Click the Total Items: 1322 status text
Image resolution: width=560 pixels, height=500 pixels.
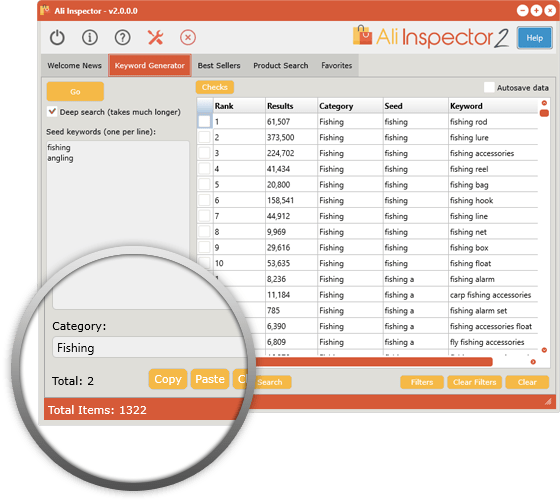point(97,410)
